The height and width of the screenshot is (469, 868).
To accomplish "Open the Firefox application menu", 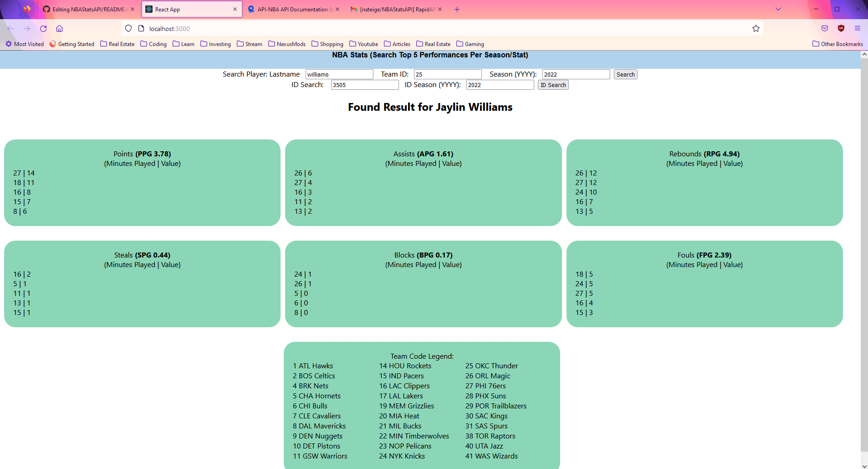I will (858, 28).
